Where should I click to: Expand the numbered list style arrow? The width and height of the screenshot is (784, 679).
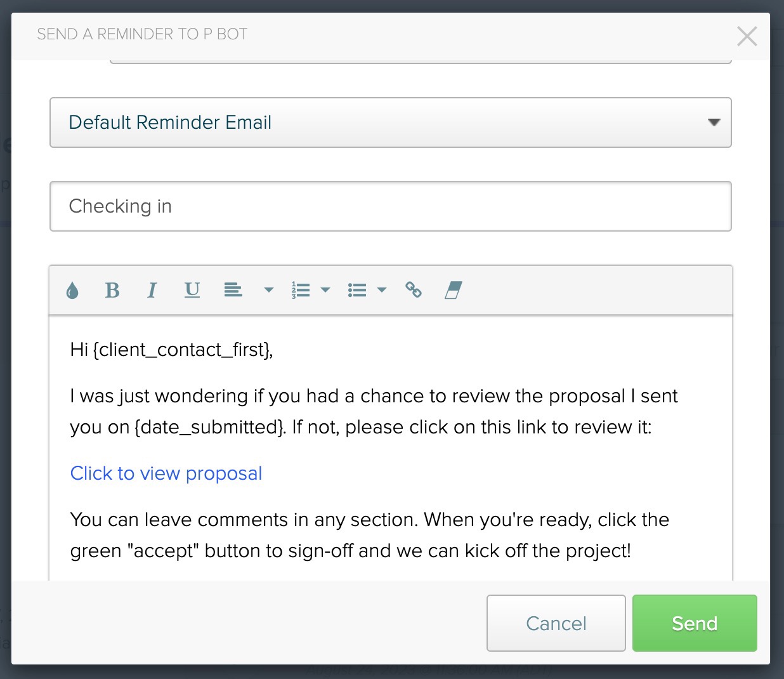(x=325, y=290)
